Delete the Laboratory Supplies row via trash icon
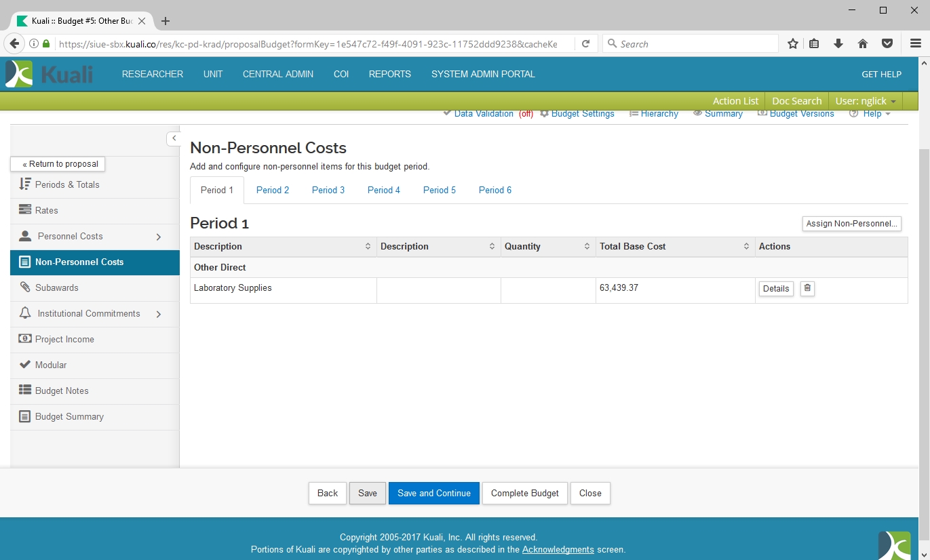930x560 pixels. click(x=807, y=288)
